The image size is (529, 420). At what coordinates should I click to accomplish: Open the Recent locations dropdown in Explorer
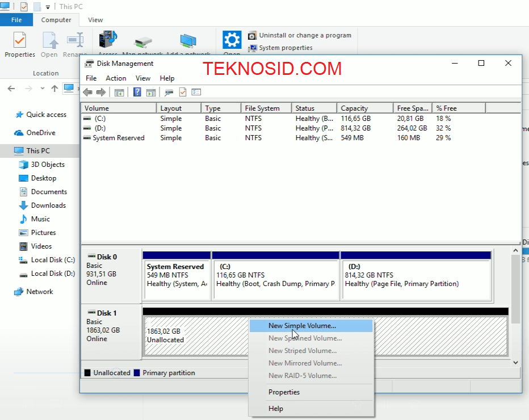point(42,89)
